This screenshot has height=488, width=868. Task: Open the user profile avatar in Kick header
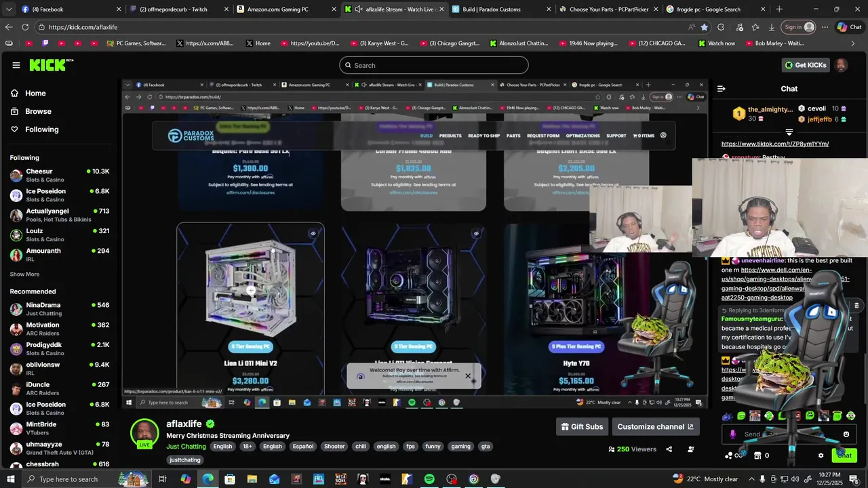(842, 65)
